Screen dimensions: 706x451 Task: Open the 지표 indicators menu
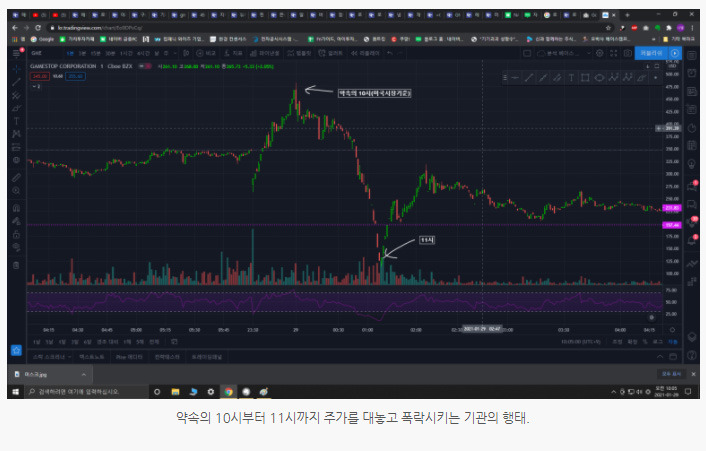tap(233, 53)
